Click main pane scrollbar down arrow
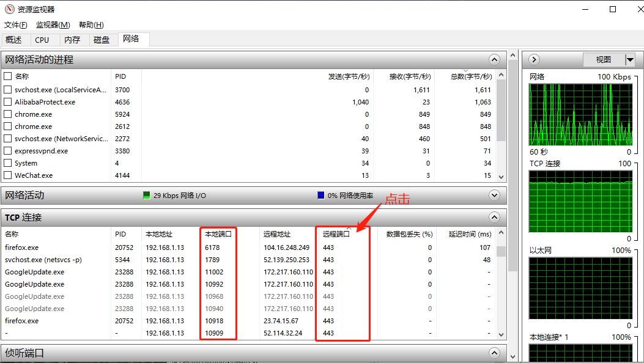Screen dimensions: 644x363 tap(513, 356)
